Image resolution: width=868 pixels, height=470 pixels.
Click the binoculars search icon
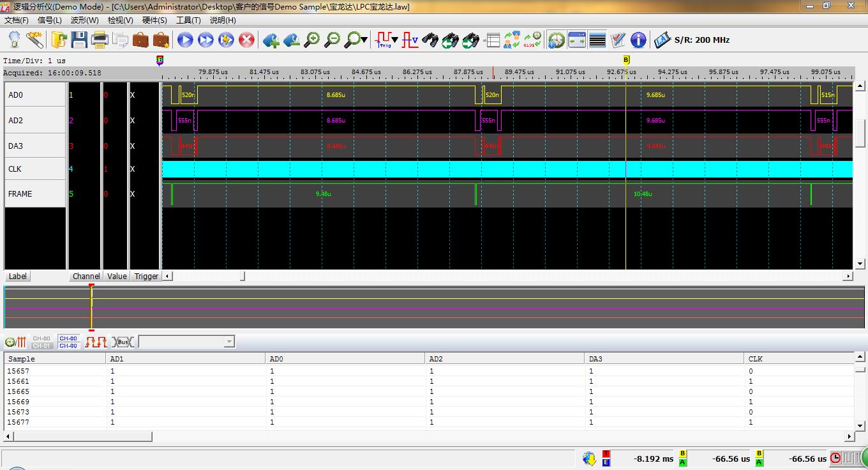pos(430,40)
